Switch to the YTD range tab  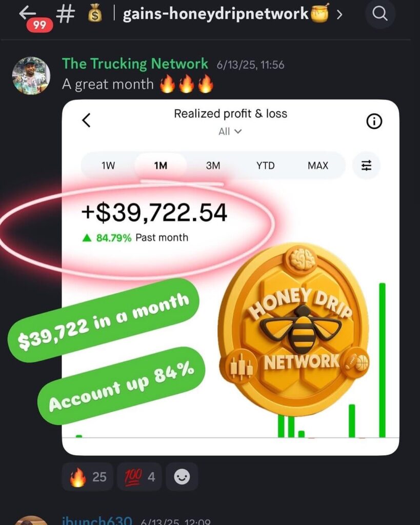(x=265, y=166)
